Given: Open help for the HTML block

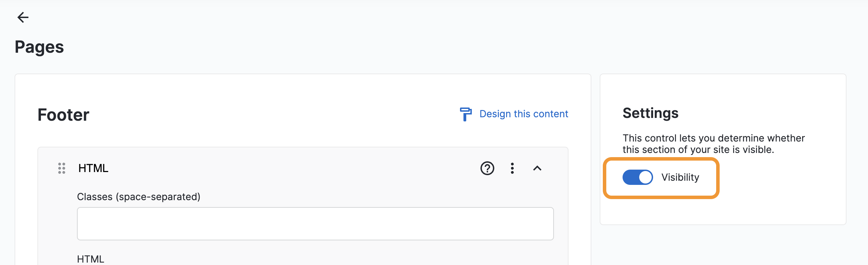Looking at the screenshot, I should point(487,168).
